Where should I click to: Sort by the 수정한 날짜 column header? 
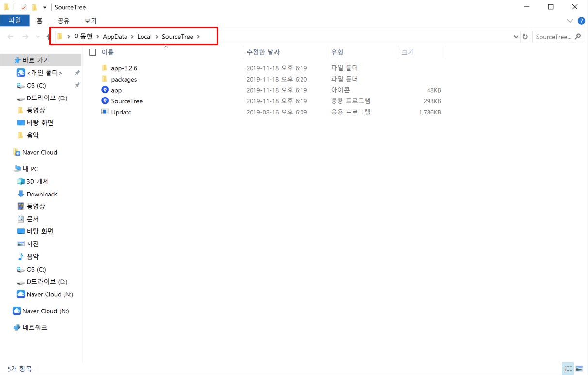(263, 52)
